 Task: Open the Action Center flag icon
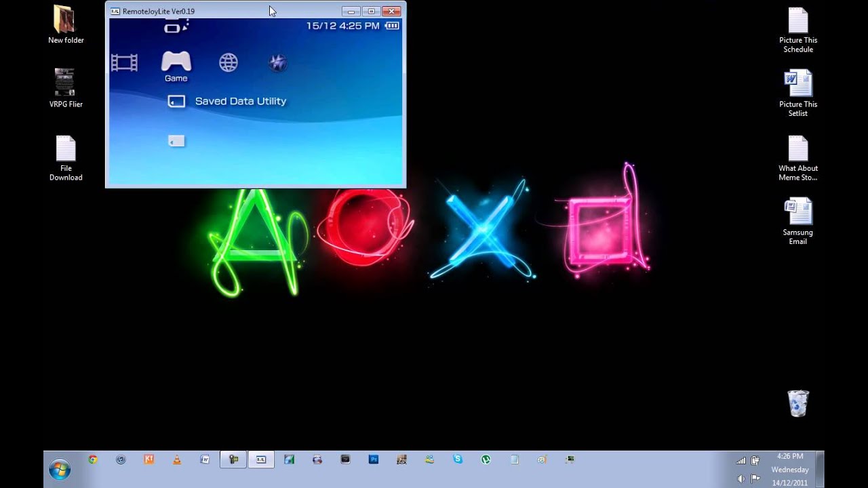point(755,479)
